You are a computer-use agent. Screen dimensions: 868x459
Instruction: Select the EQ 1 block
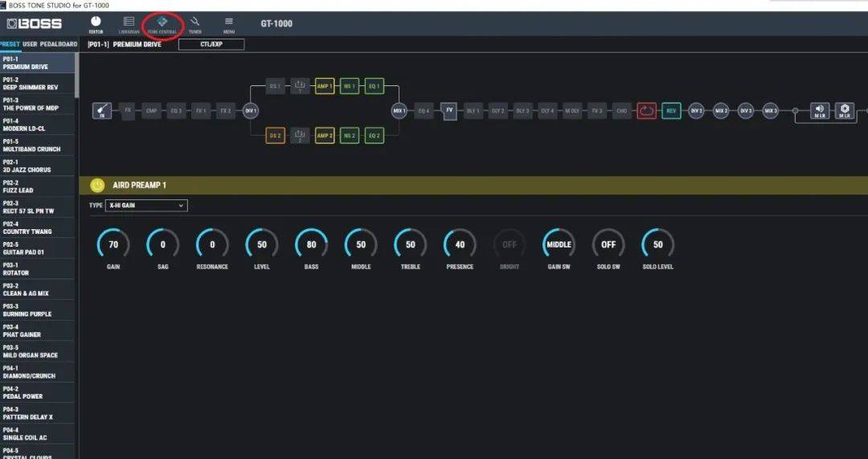point(375,86)
